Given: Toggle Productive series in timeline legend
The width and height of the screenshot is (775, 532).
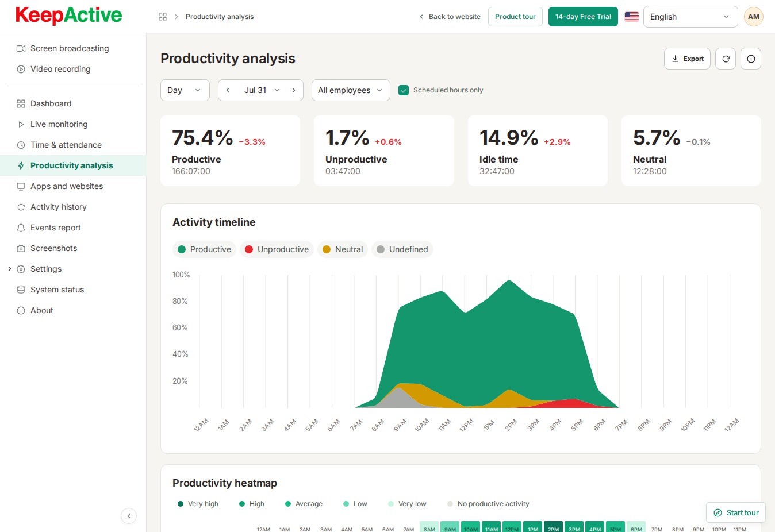Looking at the screenshot, I should [x=204, y=249].
